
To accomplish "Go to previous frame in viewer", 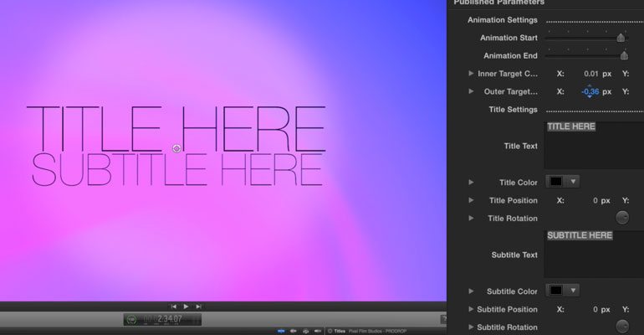I will point(174,307).
